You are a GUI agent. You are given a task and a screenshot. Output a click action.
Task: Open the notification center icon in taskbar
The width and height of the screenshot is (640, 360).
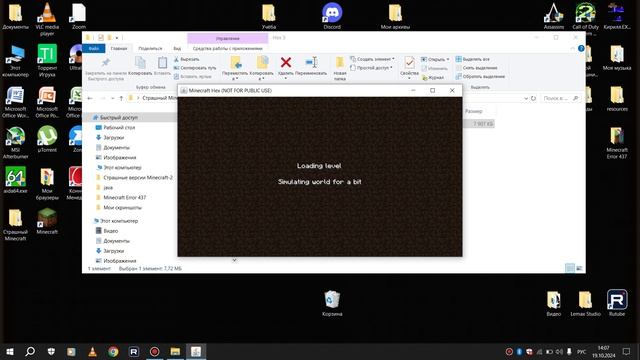(x=627, y=351)
